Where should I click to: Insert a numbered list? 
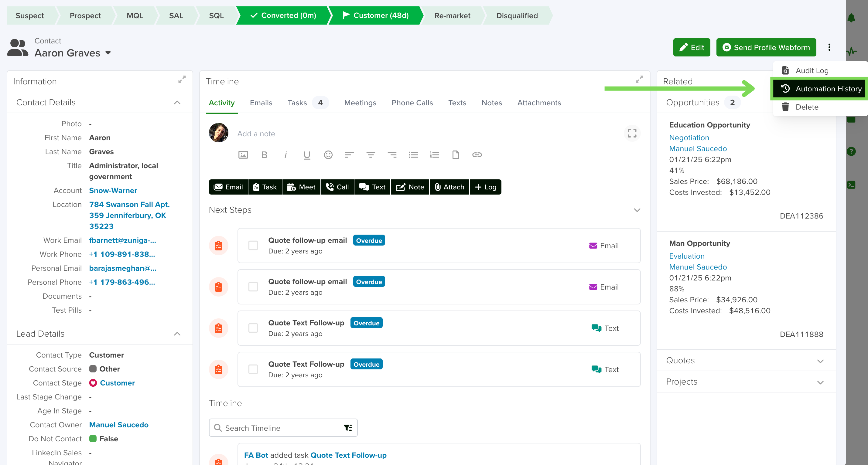434,155
